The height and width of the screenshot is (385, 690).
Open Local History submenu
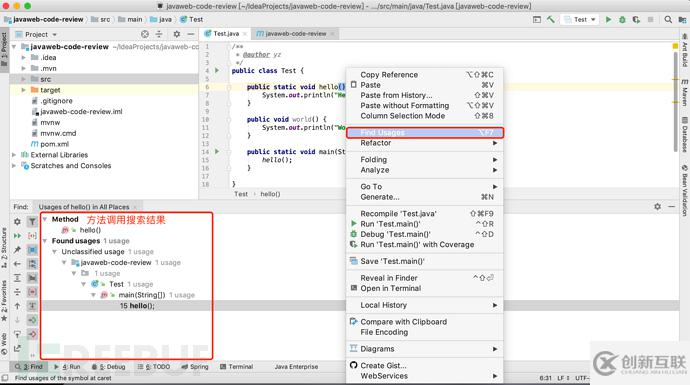pos(425,305)
